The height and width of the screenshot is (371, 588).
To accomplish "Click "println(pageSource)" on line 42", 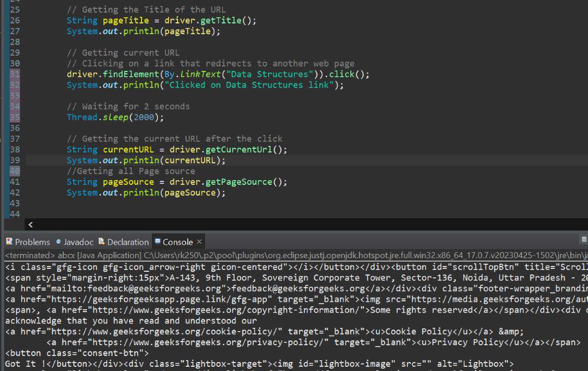I will [x=172, y=193].
